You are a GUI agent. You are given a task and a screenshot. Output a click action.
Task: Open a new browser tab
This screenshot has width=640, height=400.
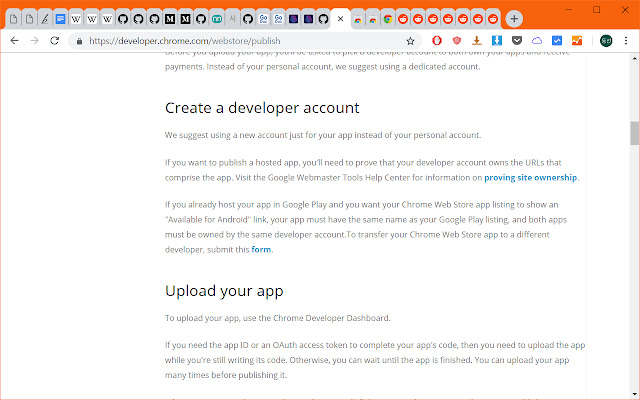[514, 19]
